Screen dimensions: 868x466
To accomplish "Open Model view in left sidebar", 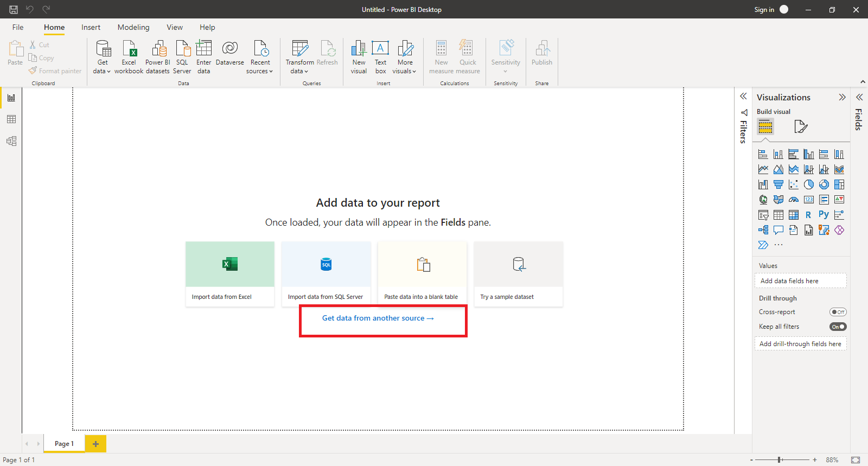I will pyautogui.click(x=11, y=141).
